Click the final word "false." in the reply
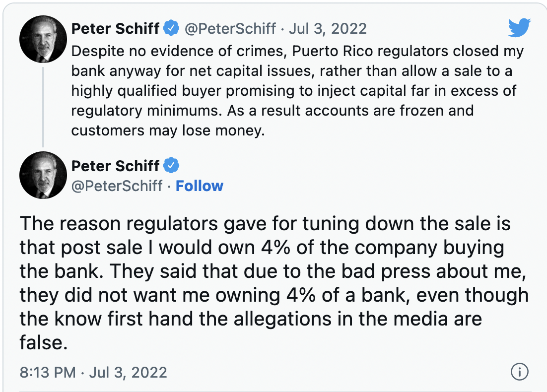547x392 pixels. point(44,342)
